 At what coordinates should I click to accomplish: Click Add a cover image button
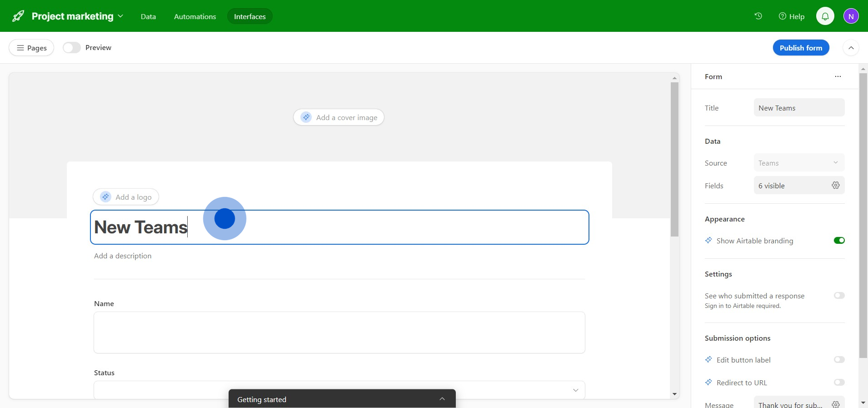tap(339, 117)
